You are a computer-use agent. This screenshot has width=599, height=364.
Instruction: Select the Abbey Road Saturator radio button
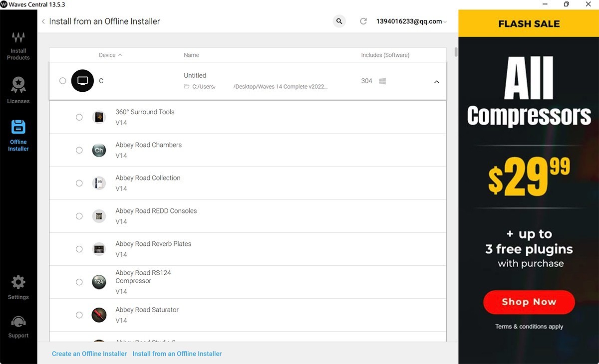(79, 315)
